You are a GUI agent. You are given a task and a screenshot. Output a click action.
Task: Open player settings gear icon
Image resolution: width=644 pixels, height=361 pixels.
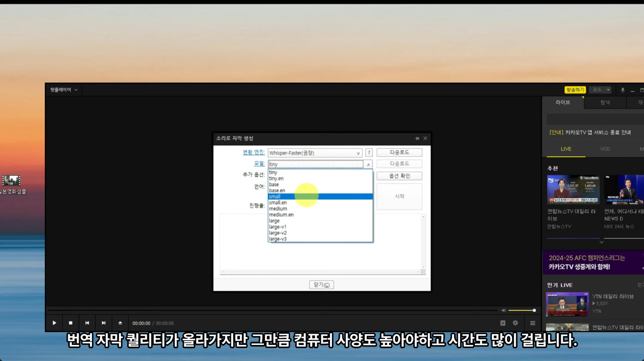coord(515,323)
